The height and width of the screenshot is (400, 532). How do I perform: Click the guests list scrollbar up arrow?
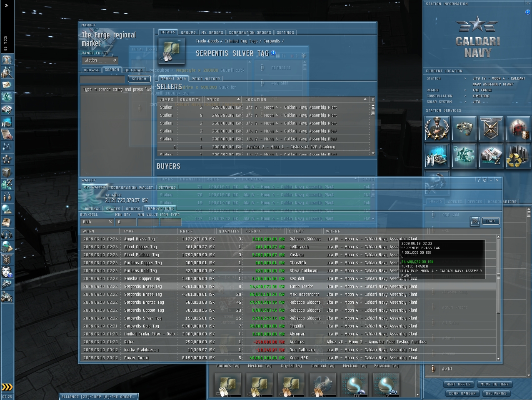[x=528, y=209]
